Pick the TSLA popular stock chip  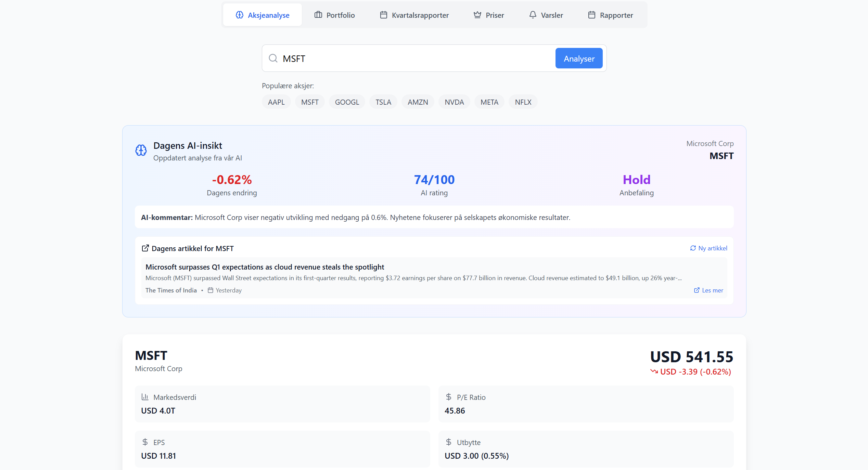pos(383,102)
